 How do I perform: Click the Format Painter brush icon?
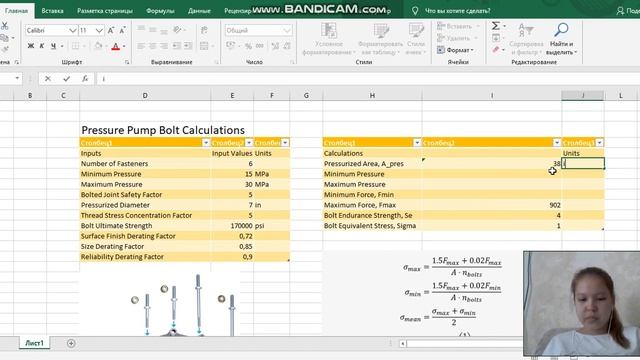pyautogui.click(x=4, y=49)
